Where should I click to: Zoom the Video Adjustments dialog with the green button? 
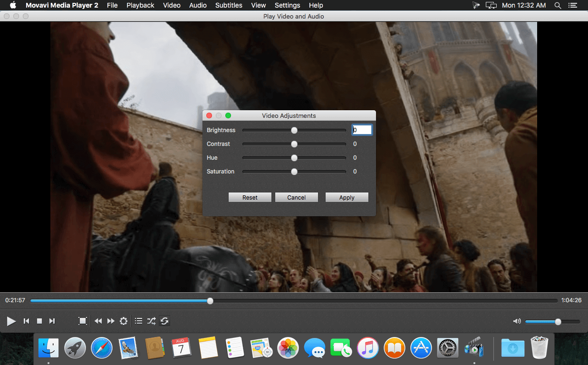[x=228, y=115]
